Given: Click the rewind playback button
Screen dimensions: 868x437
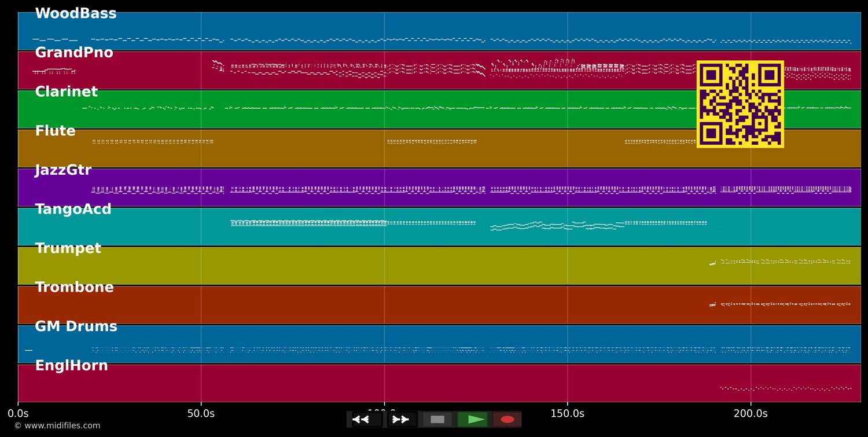Looking at the screenshot, I should click(367, 420).
